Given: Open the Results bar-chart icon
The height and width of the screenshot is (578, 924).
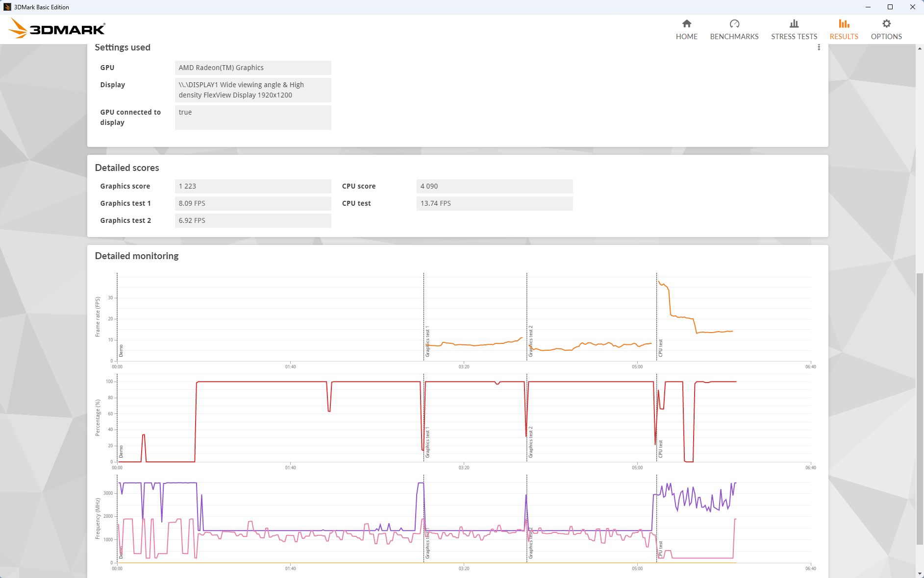Looking at the screenshot, I should pos(844,24).
